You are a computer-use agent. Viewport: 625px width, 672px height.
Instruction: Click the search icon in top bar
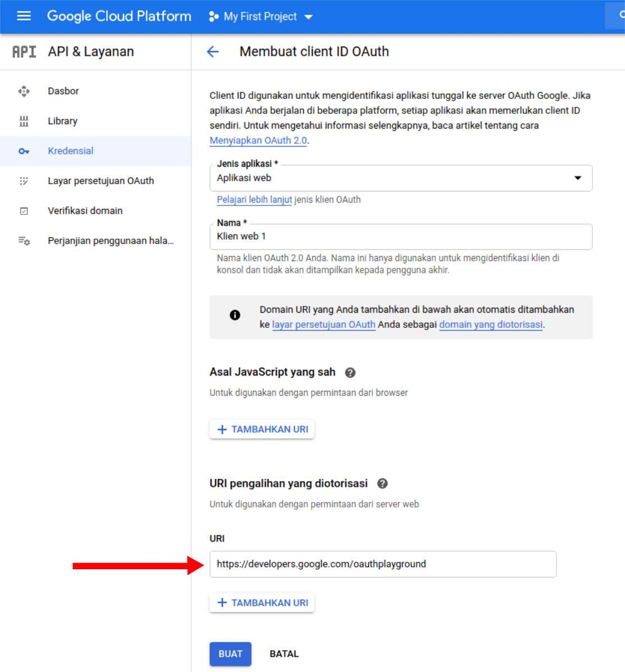pyautogui.click(x=622, y=15)
